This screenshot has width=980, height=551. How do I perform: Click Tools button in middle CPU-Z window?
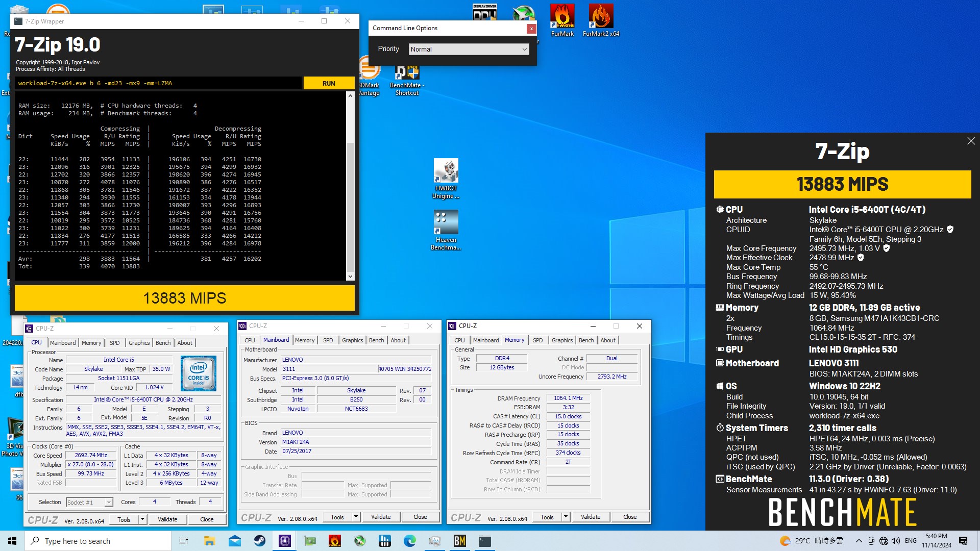pos(337,517)
